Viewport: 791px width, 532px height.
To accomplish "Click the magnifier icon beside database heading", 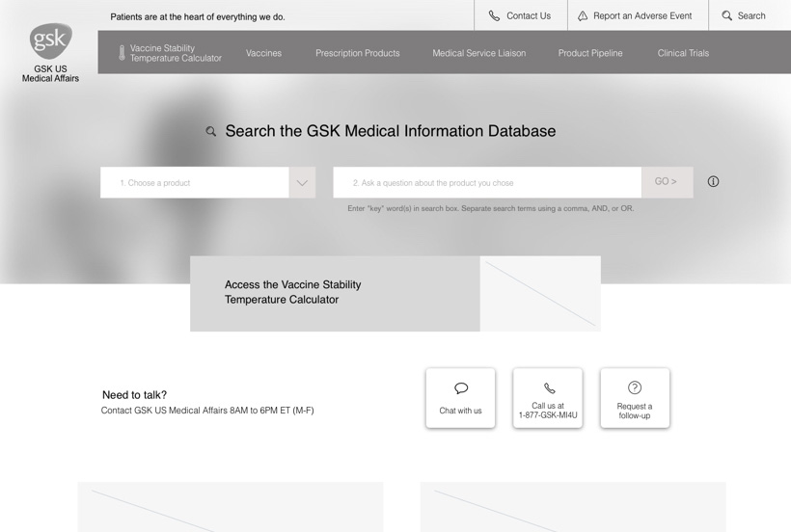I will click(x=211, y=131).
